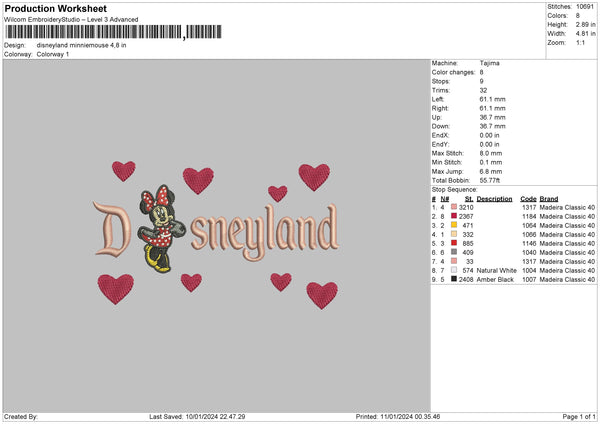Viewport: 600px width, 424px height.
Task: Click the 'Page 1 of 1' footer text
Action: pos(579,417)
